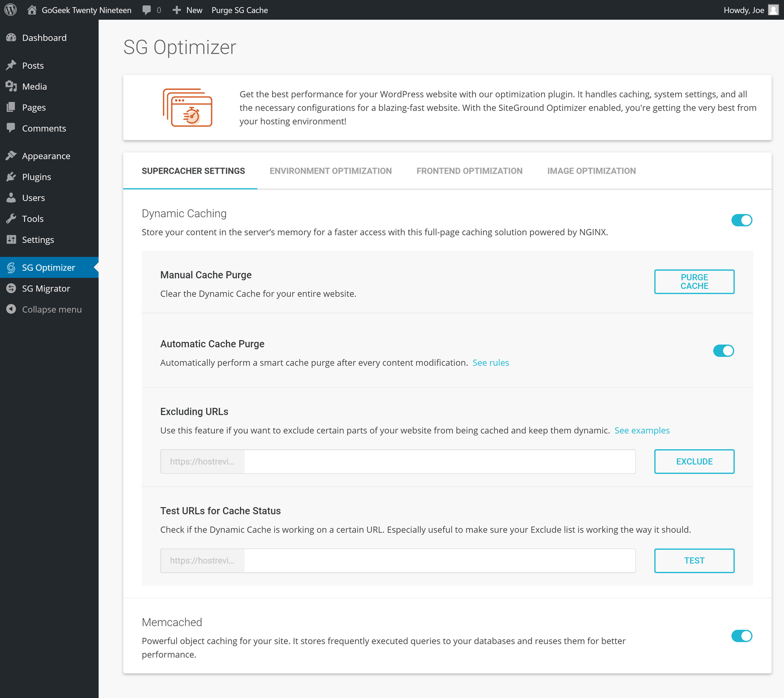Click the orange stopwatch browser illustration
784x698 pixels.
188,108
